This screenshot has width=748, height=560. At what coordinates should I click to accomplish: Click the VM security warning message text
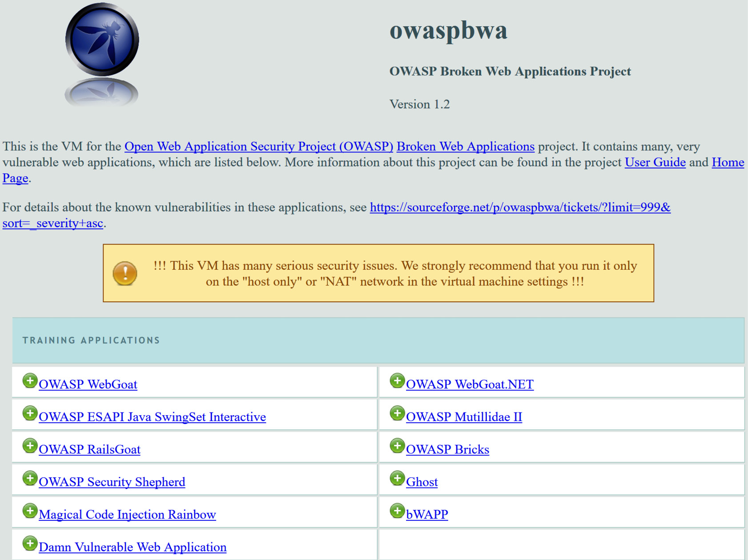pos(395,273)
